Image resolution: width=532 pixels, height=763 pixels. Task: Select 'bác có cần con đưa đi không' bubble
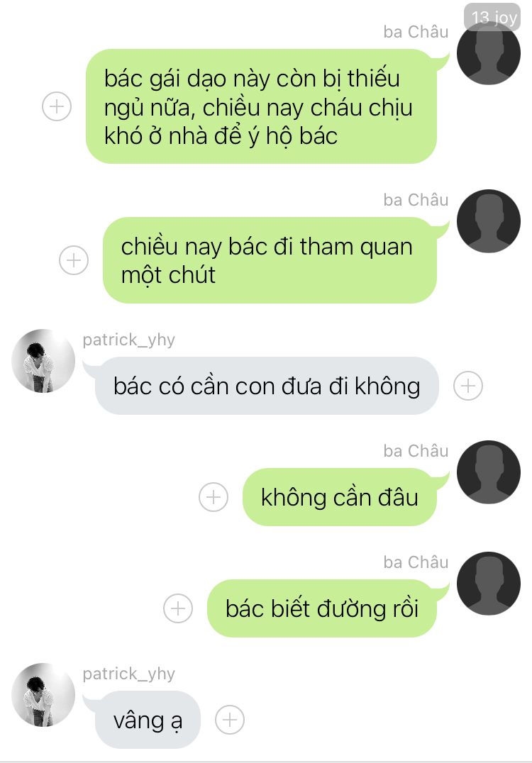point(267,386)
